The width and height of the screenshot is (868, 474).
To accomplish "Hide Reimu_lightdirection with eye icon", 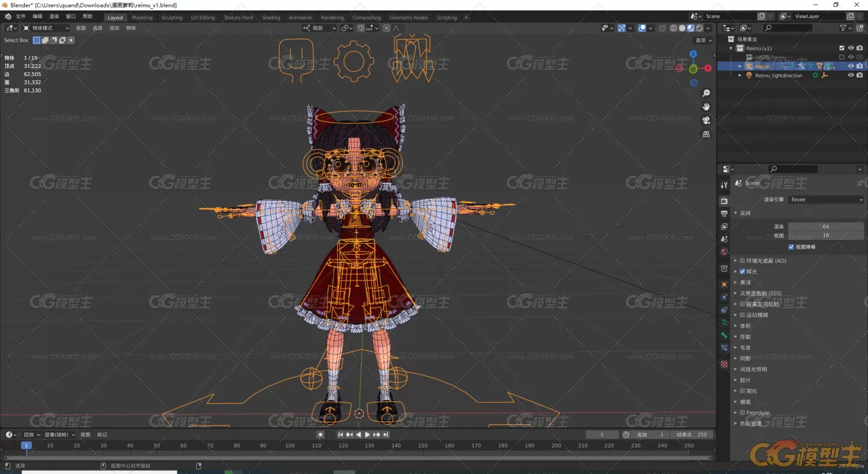I will coord(851,75).
